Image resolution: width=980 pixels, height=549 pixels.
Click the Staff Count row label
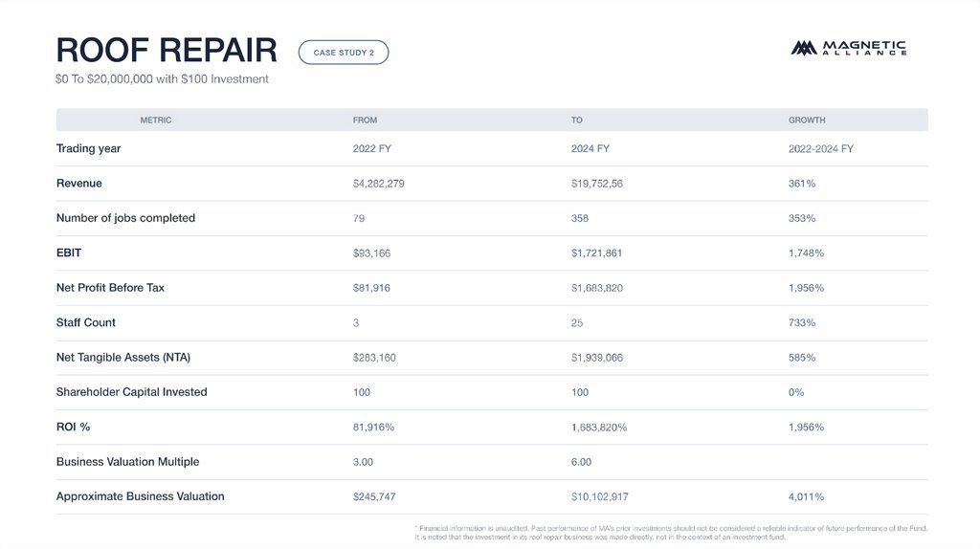(x=86, y=323)
